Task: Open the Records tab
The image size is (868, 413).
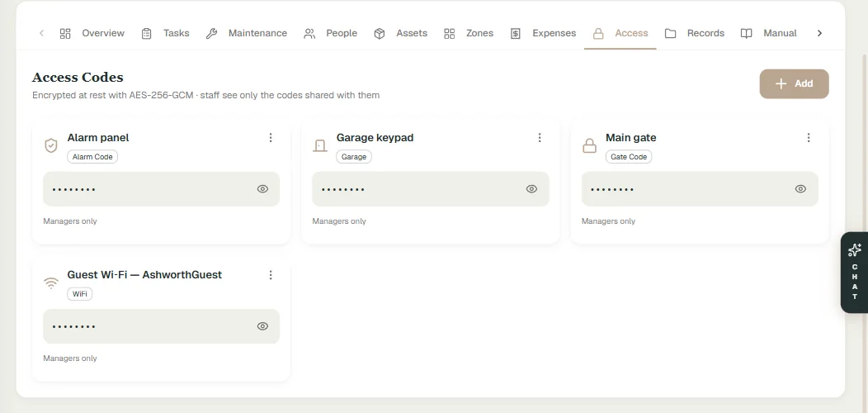Action: 695,33
